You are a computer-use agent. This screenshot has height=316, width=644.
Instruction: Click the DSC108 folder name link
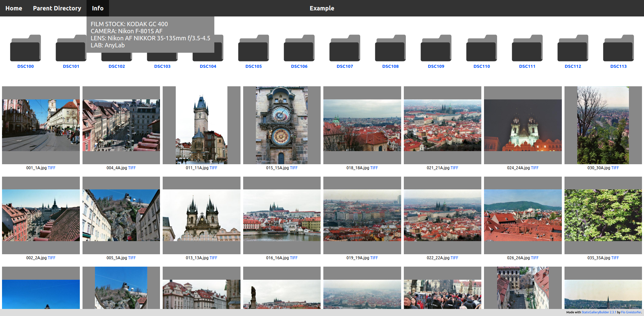[390, 66]
